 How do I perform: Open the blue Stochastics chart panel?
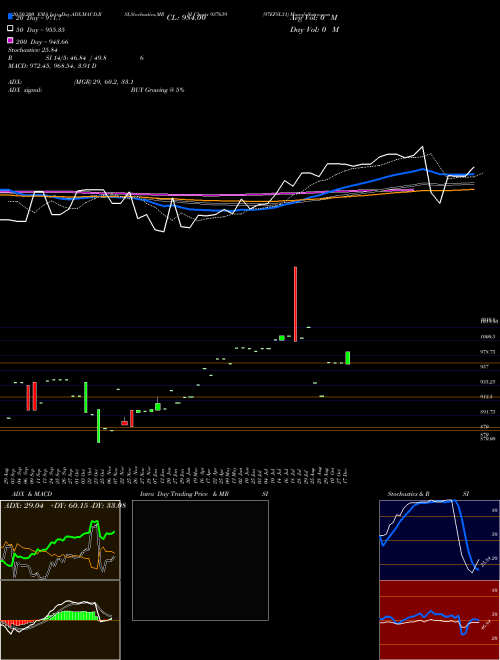[x=439, y=540]
